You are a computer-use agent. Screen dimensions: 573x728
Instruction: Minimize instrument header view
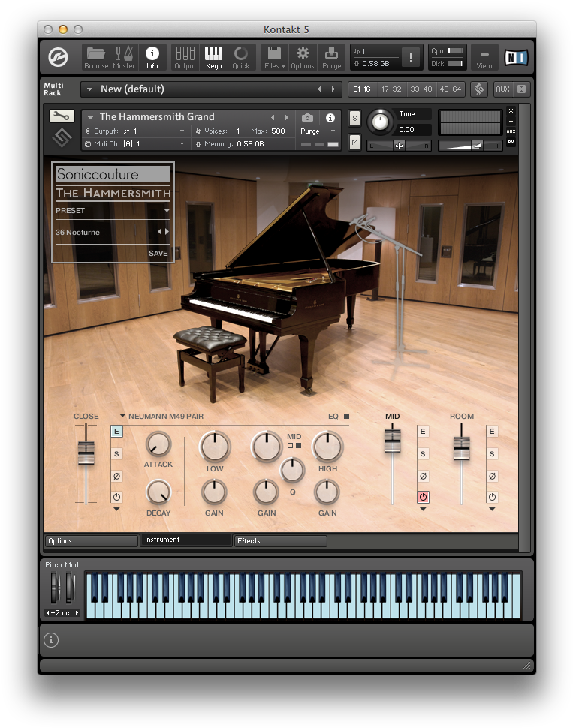coord(511,121)
